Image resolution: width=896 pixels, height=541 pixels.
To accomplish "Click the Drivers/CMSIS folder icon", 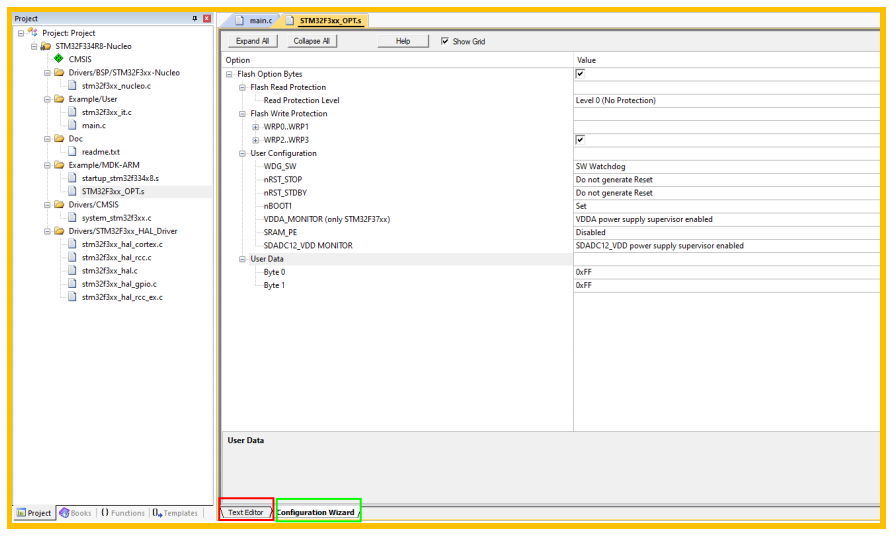I will [x=59, y=204].
